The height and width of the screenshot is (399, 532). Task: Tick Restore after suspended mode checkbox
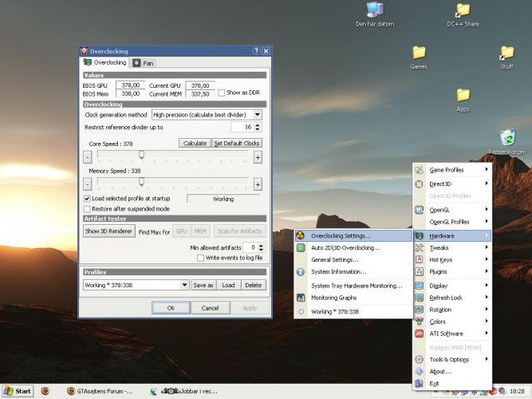(x=87, y=209)
